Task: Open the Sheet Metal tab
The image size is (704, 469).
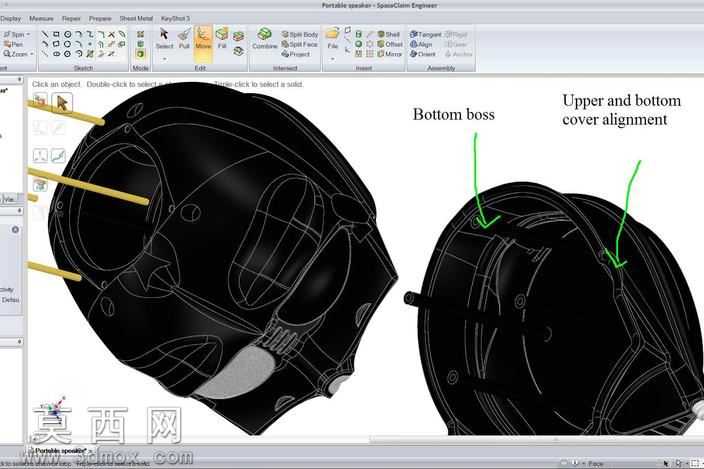Action: pos(136,18)
